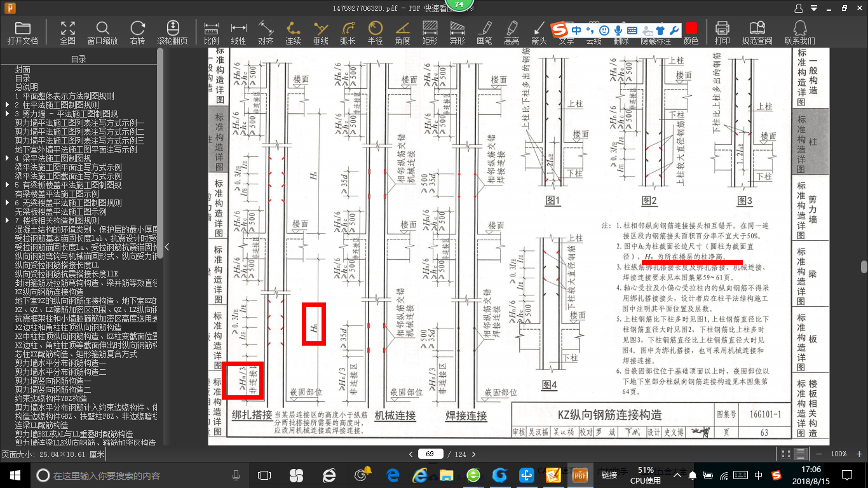Select the 角度 angle measure tool

[x=402, y=32]
